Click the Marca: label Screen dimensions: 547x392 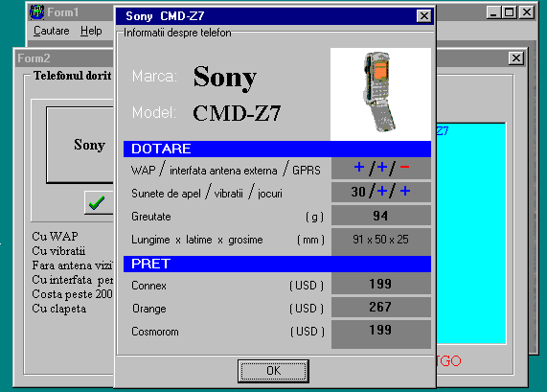(154, 76)
